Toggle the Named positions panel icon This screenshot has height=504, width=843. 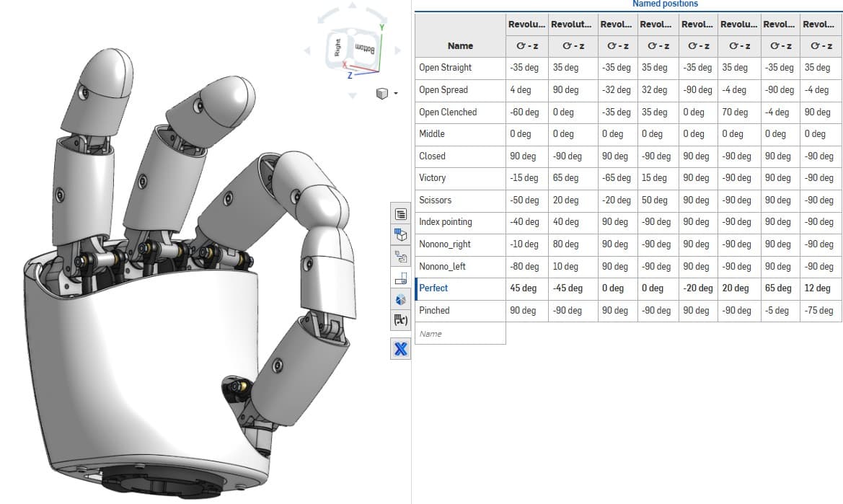(x=400, y=278)
